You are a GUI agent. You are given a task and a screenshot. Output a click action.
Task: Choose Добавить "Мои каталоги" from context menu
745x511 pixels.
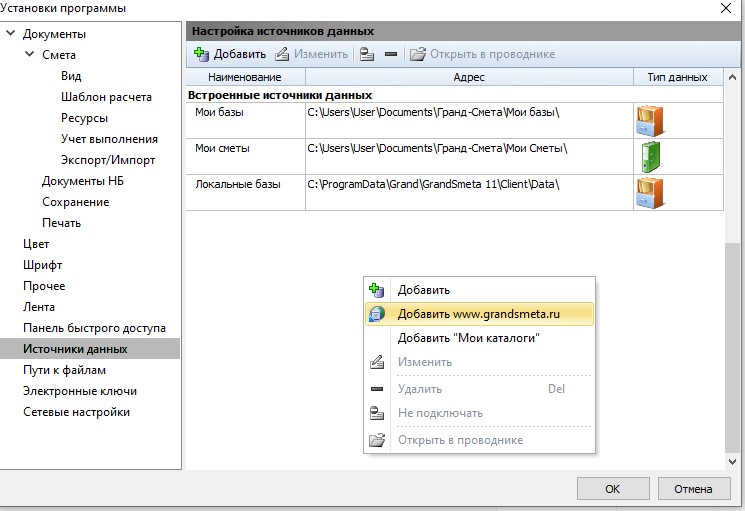tap(468, 338)
